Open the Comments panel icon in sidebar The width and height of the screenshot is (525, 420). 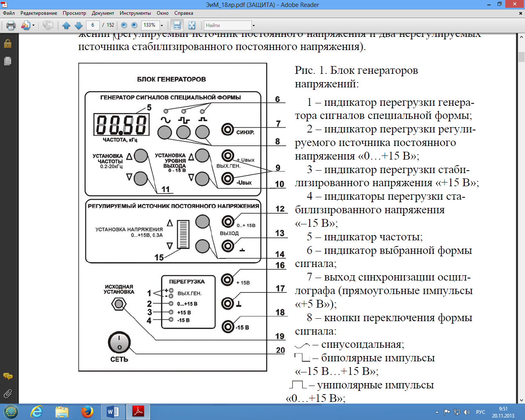coord(8,376)
